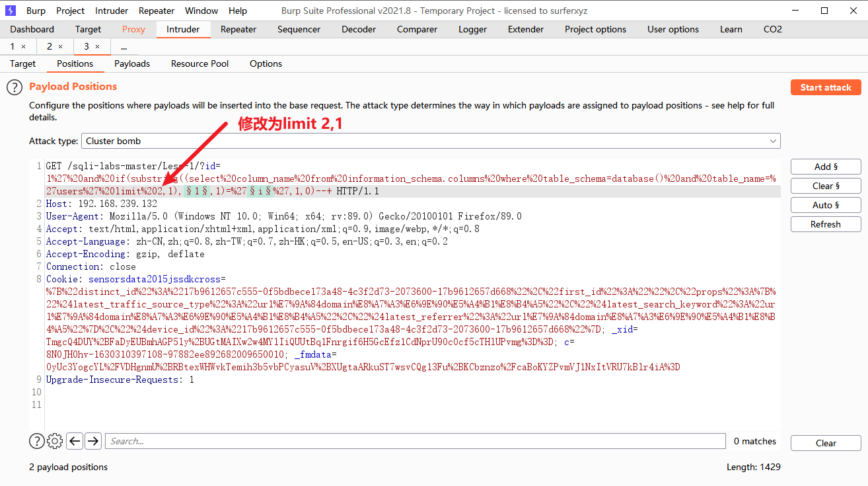Open the Repeater menu

pos(157,11)
